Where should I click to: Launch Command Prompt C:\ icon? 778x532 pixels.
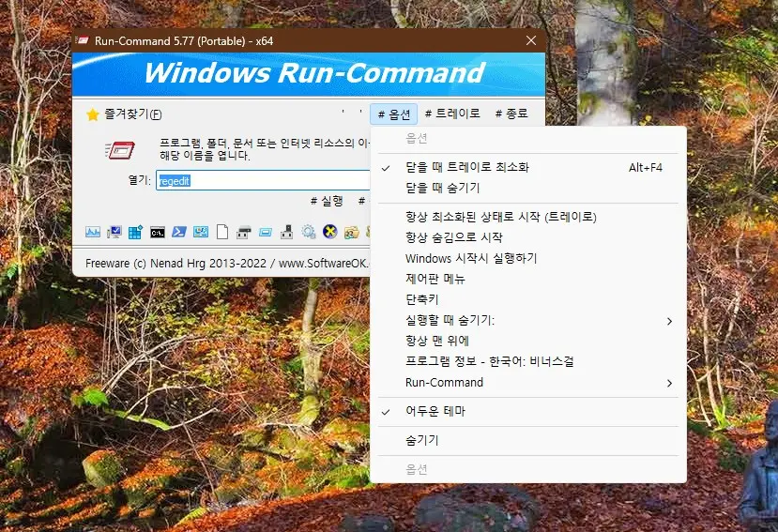pos(158,233)
